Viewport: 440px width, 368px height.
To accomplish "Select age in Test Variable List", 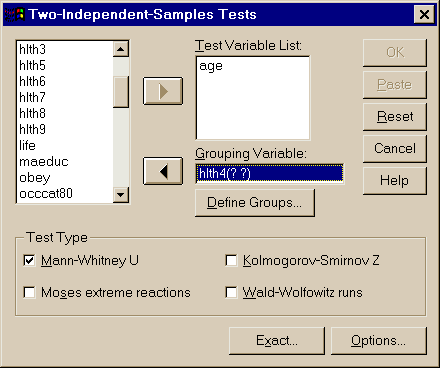I will pyautogui.click(x=211, y=66).
